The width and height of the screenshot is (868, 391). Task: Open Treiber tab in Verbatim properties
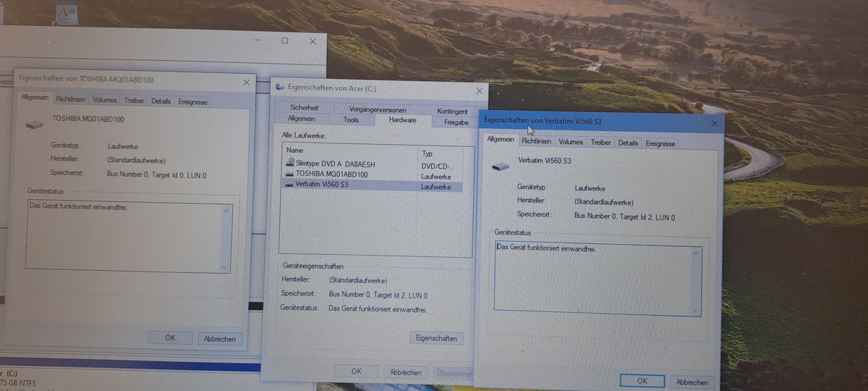click(x=601, y=143)
